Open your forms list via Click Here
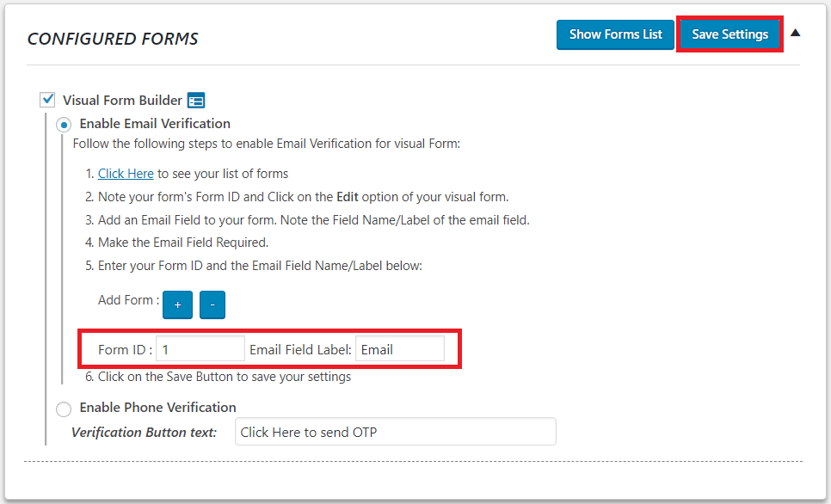The width and height of the screenshot is (831, 504). tap(126, 173)
